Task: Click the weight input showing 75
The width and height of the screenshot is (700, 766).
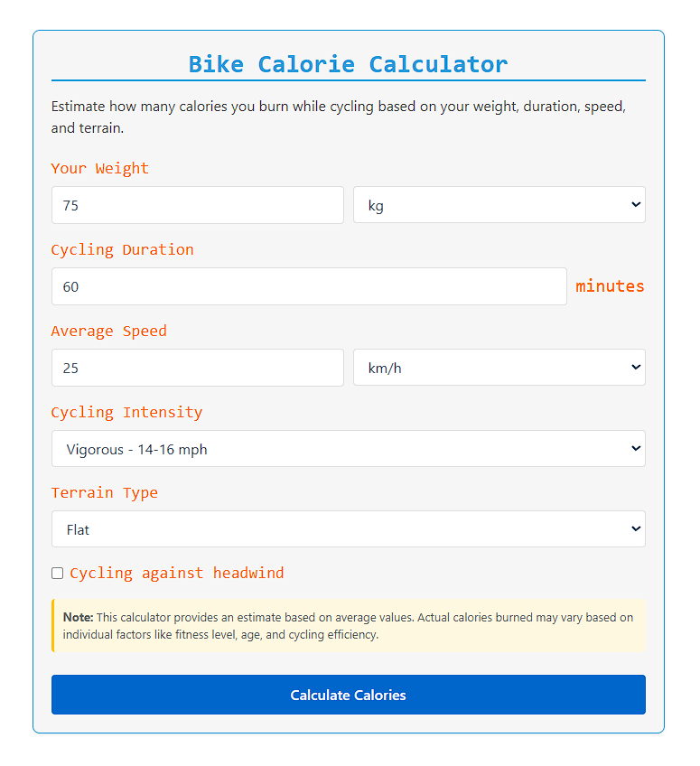Action: pos(197,204)
